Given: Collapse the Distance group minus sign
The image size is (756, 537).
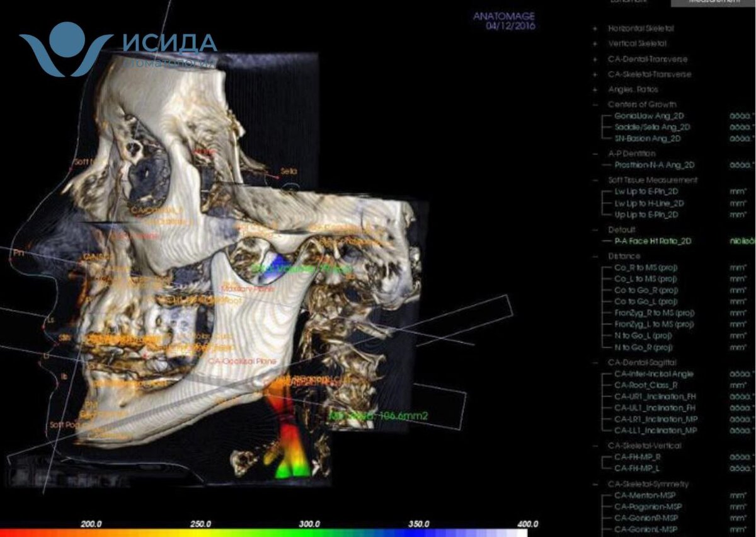Looking at the screenshot, I should point(595,257).
